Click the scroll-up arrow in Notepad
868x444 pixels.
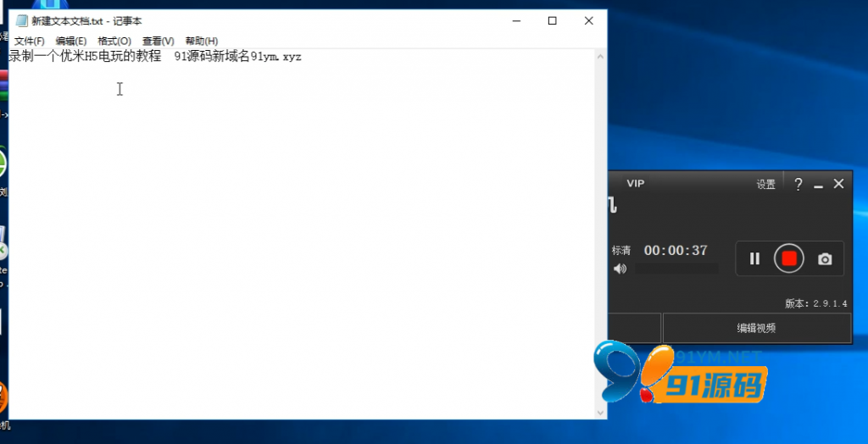[x=601, y=57]
